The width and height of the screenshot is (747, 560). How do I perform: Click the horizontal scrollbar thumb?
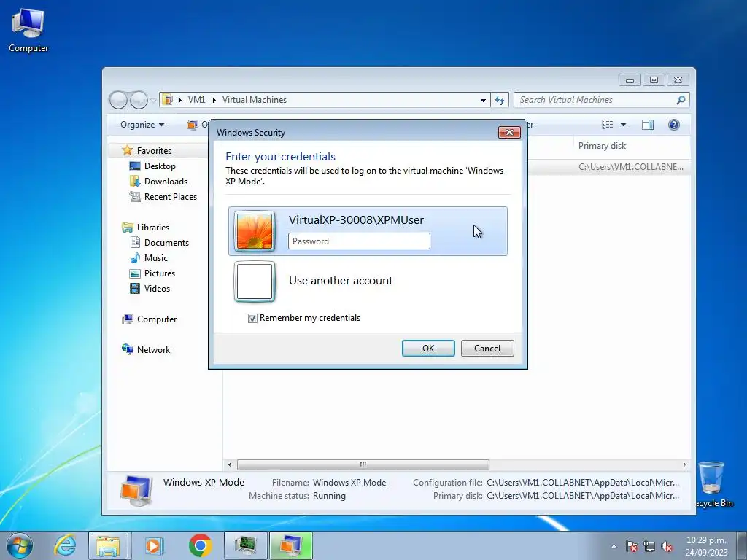363,464
